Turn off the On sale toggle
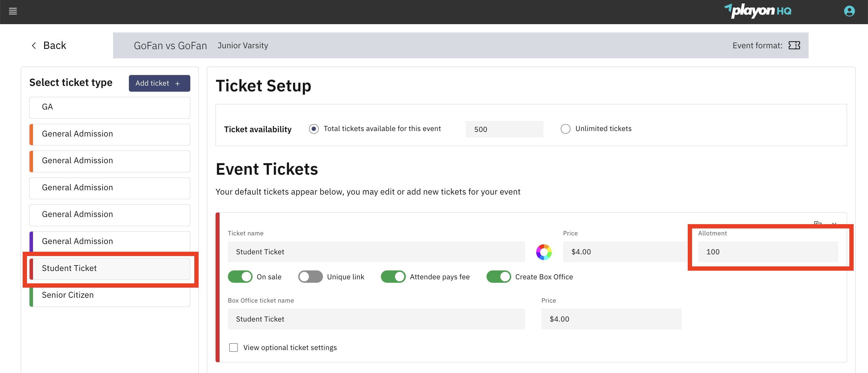868x373 pixels. pos(240,276)
